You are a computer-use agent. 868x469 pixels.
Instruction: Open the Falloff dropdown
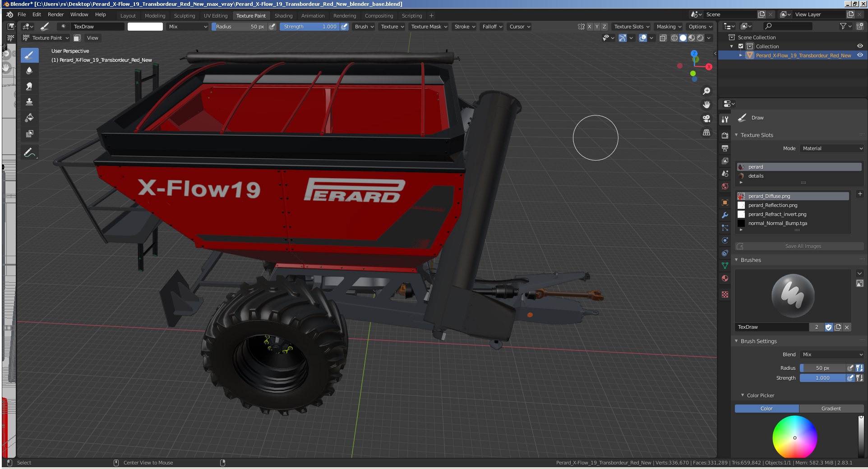492,27
